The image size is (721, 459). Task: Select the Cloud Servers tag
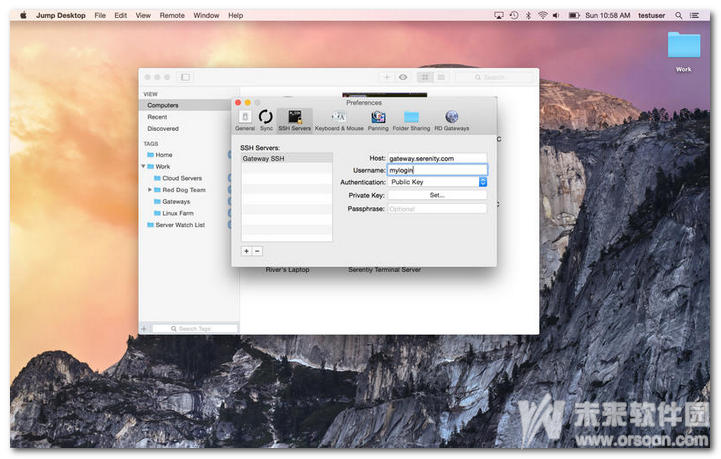pos(178,178)
